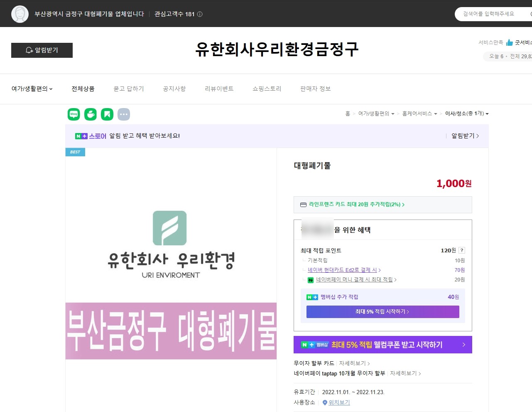Focus the 검색어를 입력해주세요 search field
This screenshot has height=412, width=532.
pos(493,14)
